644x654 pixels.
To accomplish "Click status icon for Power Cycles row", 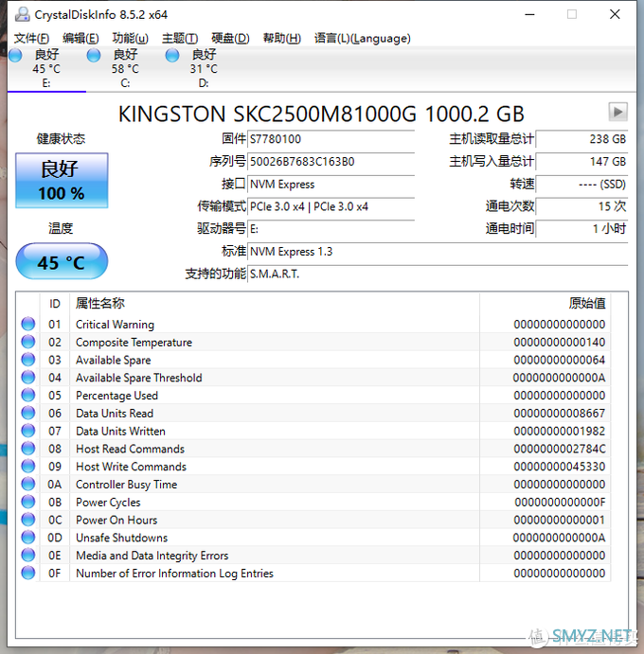I will point(28,502).
